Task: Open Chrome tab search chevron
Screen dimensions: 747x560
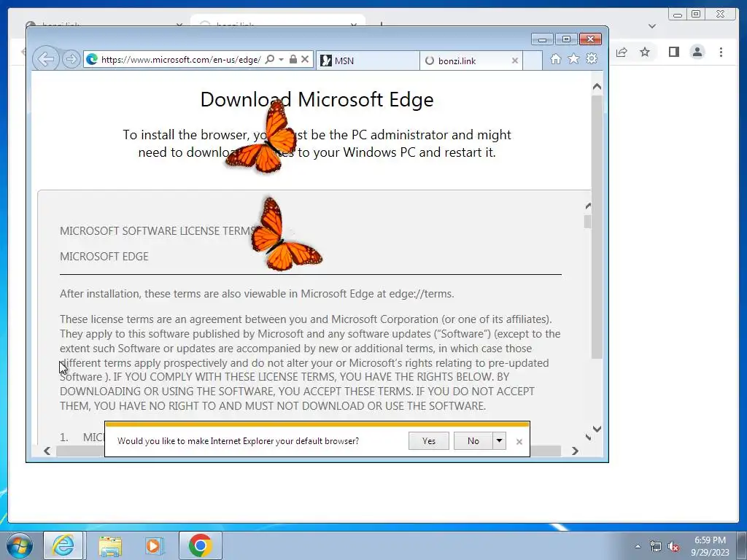Action: pos(652,26)
